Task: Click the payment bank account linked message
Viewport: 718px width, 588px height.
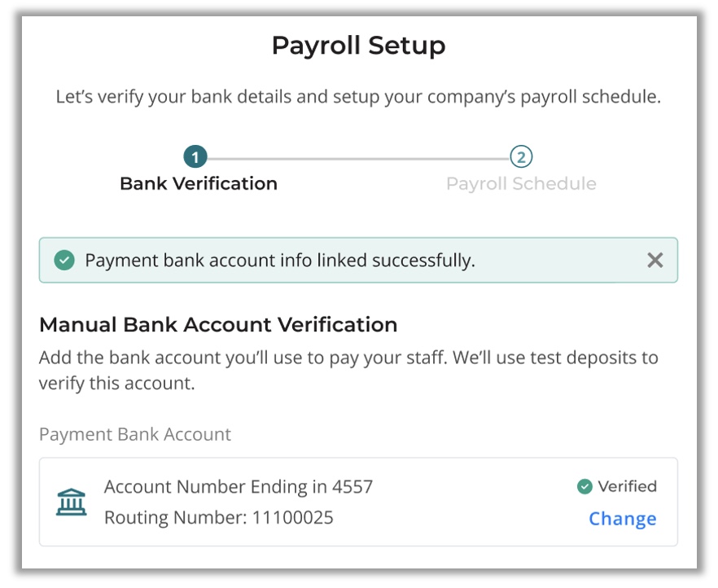Action: (280, 261)
